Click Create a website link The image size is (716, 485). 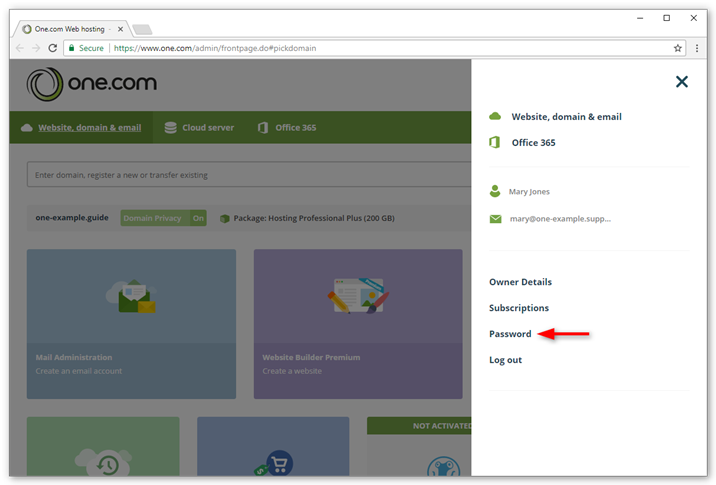click(292, 371)
